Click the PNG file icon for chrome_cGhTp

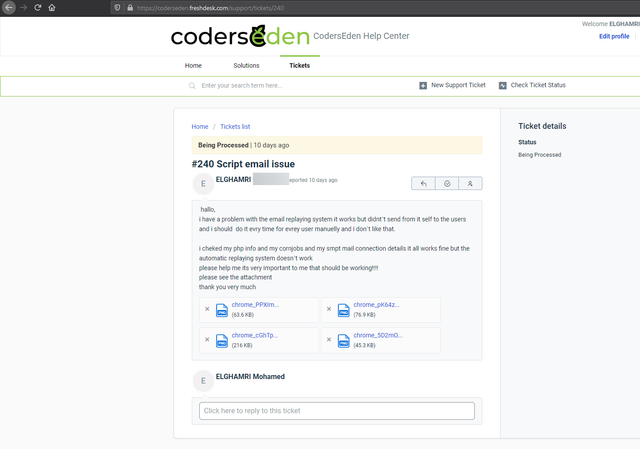point(222,341)
